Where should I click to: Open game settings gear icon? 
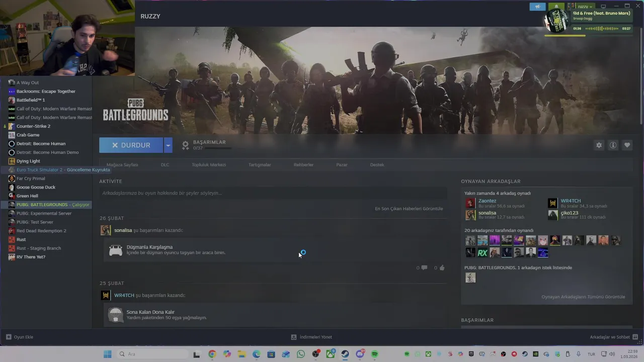click(599, 145)
